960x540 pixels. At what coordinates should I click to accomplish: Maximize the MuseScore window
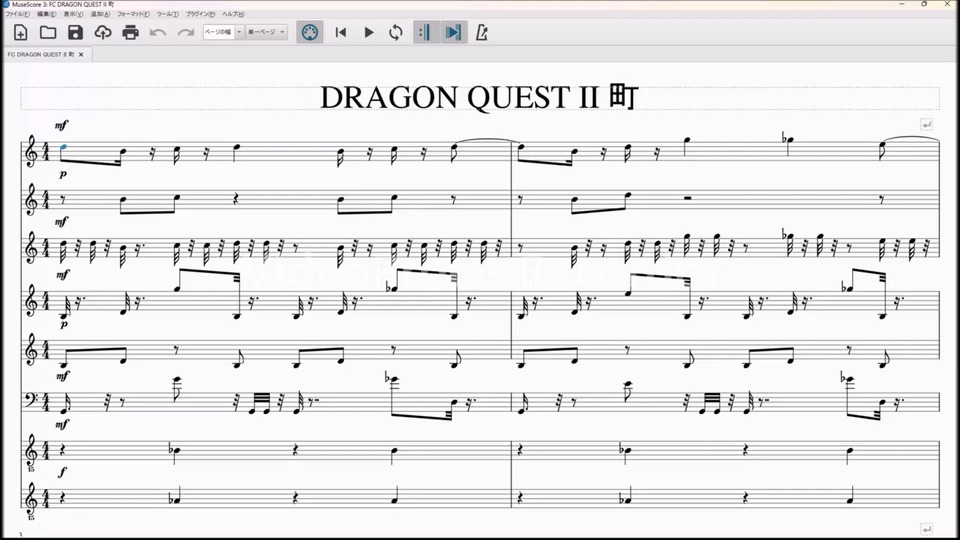pos(924,4)
